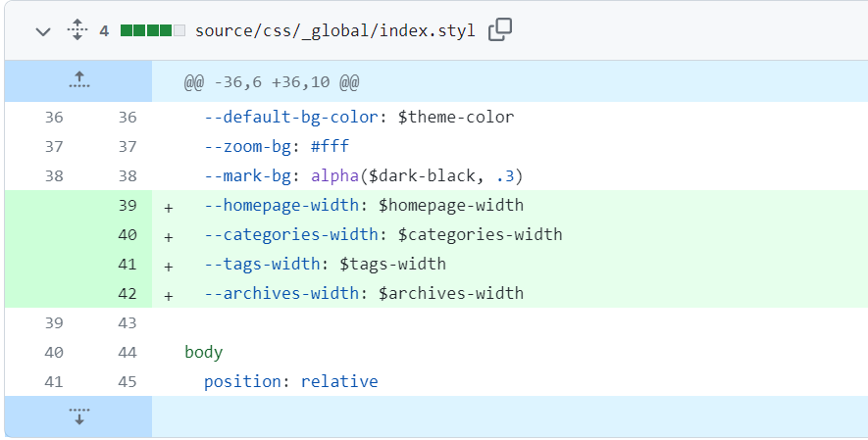Expand hidden lines above the hunk
The width and height of the screenshot is (868, 440).
[78, 80]
